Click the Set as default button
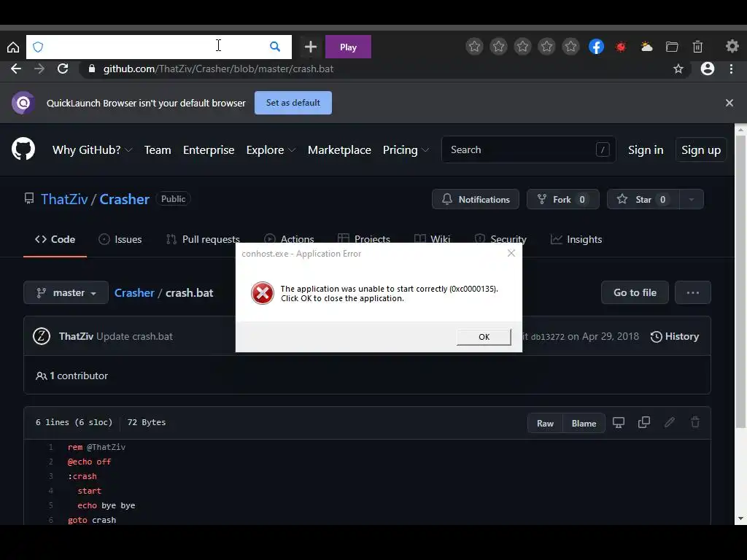747x560 pixels. pos(293,103)
